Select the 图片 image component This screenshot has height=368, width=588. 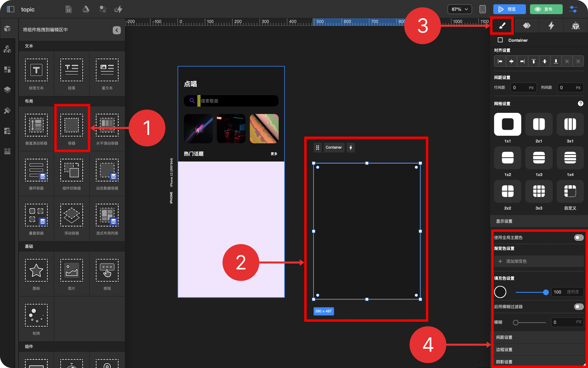click(x=71, y=274)
